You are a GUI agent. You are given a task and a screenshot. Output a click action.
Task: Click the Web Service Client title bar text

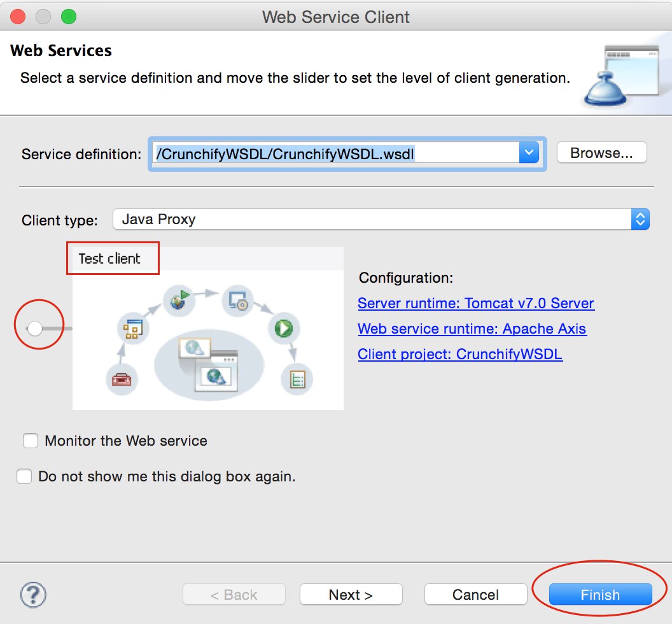point(336,17)
